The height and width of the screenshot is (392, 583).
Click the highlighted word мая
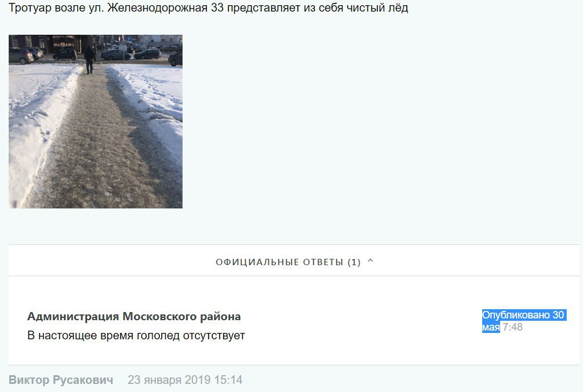pos(491,327)
